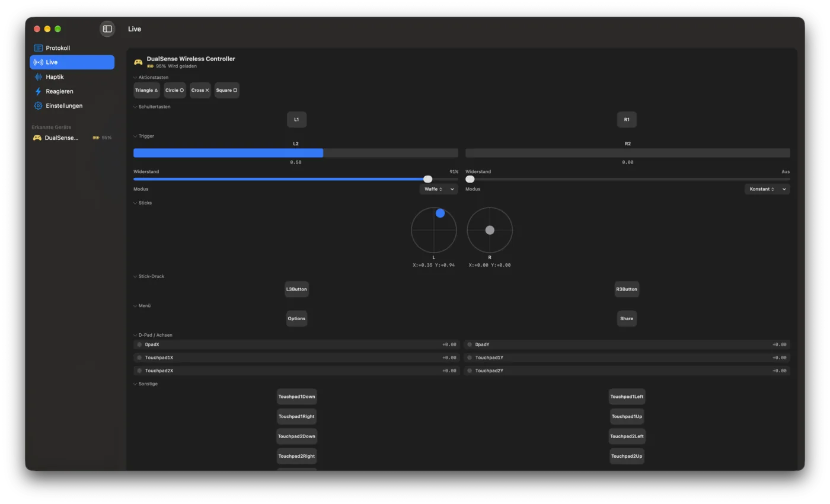Click the R2 Widerstand slider thumb
The height and width of the screenshot is (504, 830).
tap(470, 179)
